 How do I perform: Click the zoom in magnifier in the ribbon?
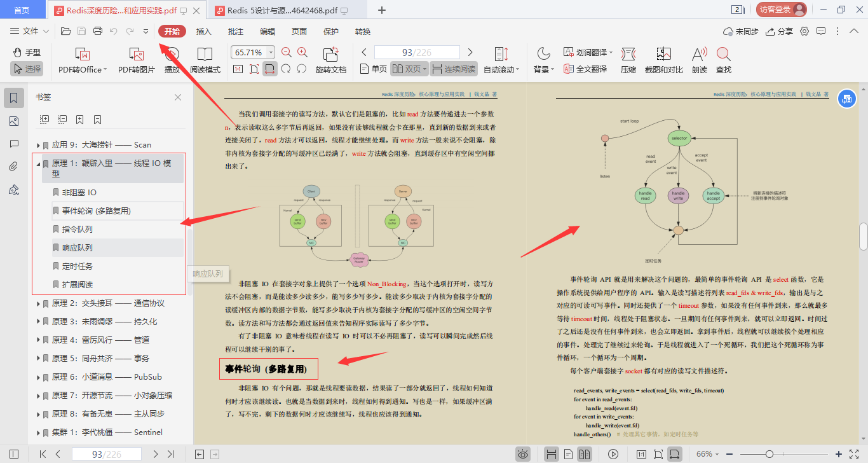[x=302, y=53]
